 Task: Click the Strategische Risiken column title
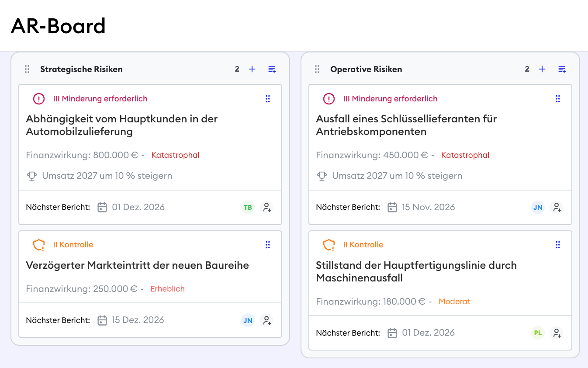81,69
